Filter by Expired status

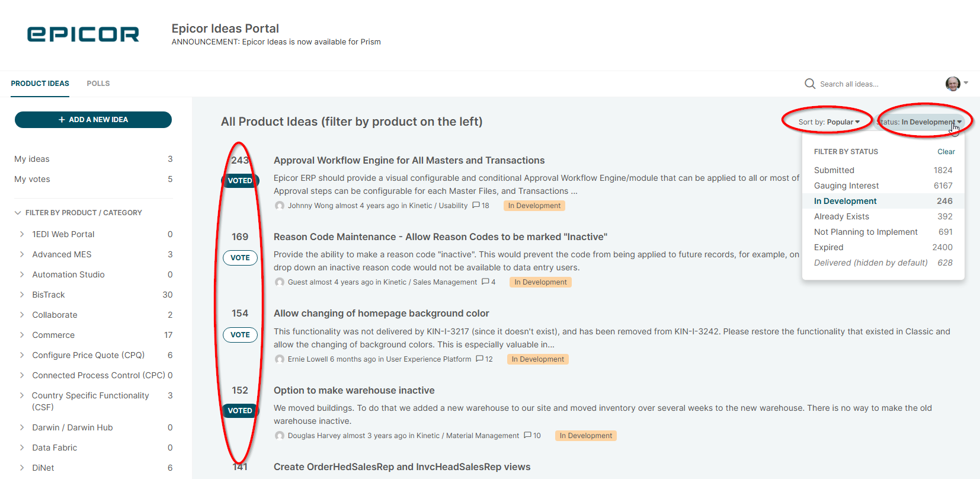pyautogui.click(x=883, y=247)
